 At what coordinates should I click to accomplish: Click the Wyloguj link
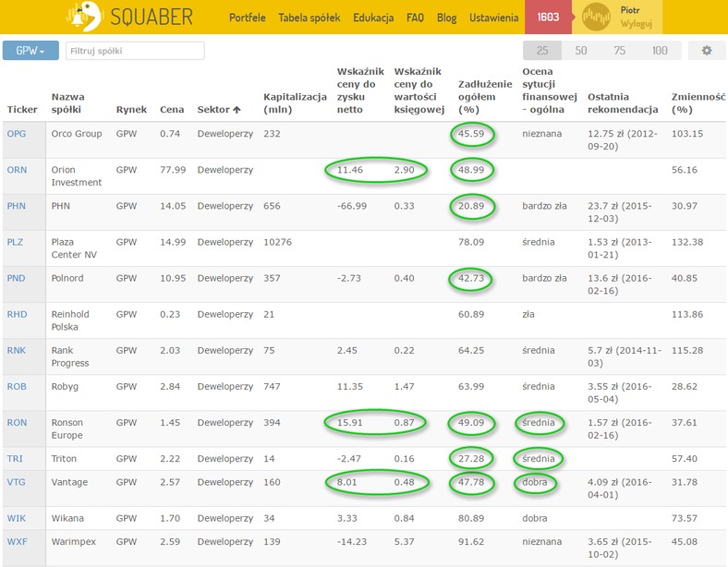point(636,23)
